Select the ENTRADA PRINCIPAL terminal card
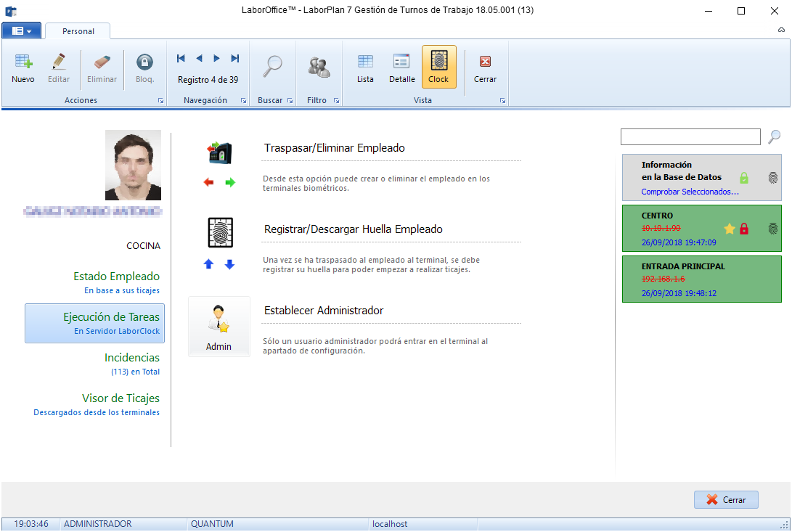This screenshot has width=792, height=532. point(701,279)
